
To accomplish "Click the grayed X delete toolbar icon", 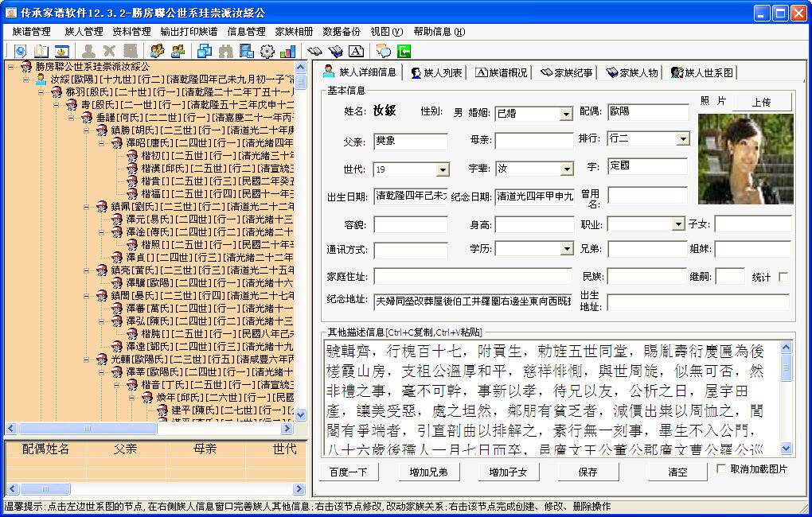I will click(109, 51).
